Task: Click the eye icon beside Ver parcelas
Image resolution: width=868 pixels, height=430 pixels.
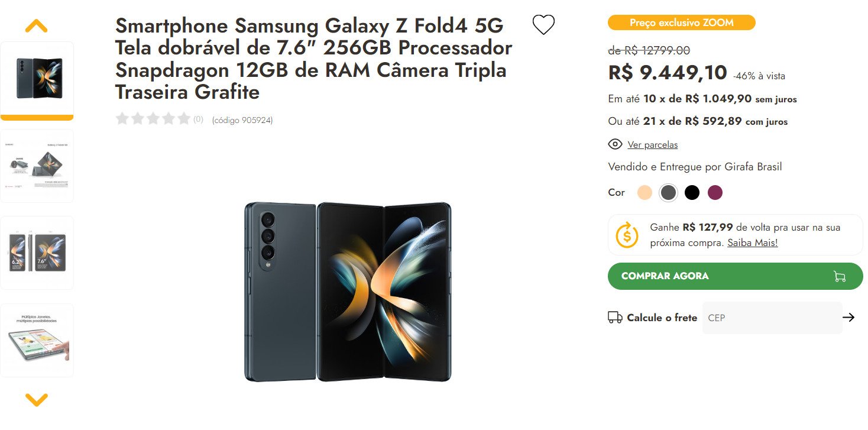Action: click(615, 144)
